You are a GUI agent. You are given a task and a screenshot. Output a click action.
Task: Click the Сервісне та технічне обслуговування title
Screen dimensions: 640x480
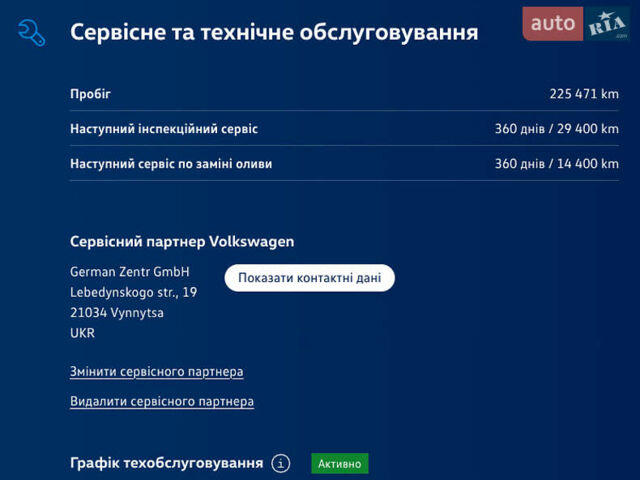pyautogui.click(x=273, y=33)
